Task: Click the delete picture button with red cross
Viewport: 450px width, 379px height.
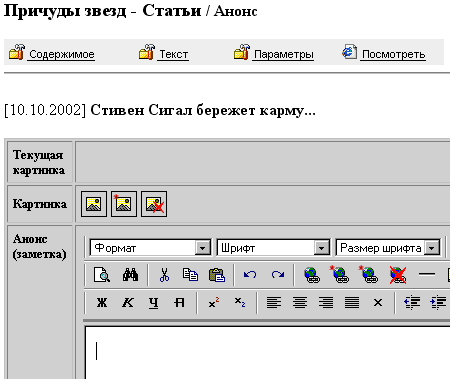Action: click(154, 204)
